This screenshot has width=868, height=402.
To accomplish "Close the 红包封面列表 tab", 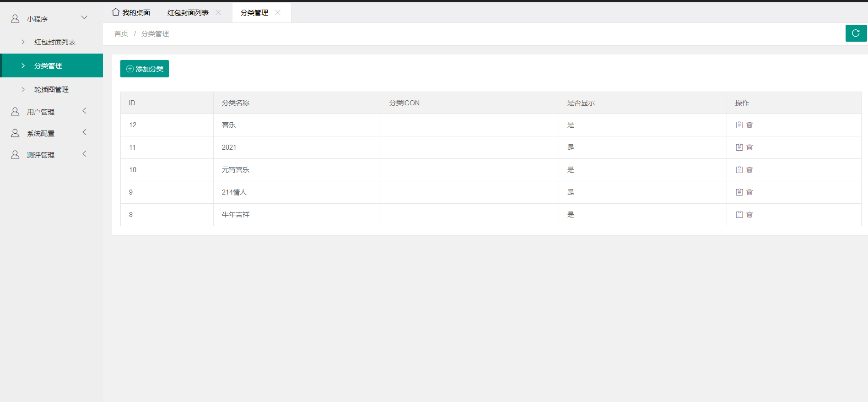I will coord(218,13).
